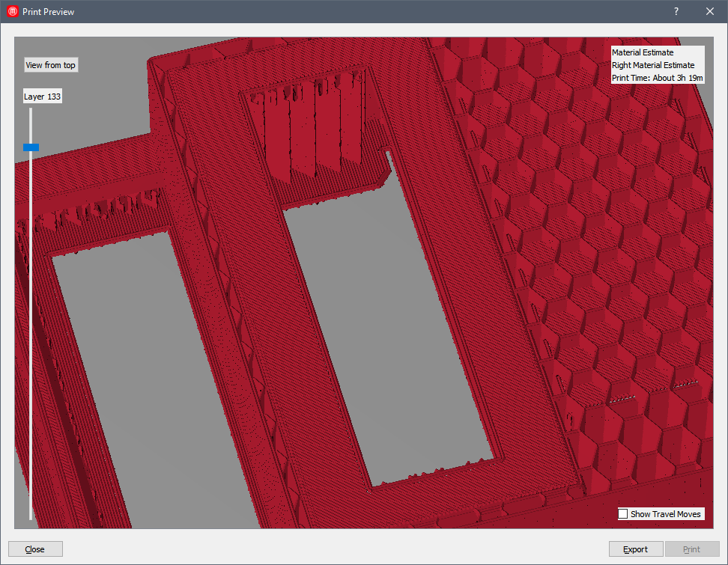This screenshot has width=728, height=565.
Task: Click the Layer 133 label
Action: point(43,97)
